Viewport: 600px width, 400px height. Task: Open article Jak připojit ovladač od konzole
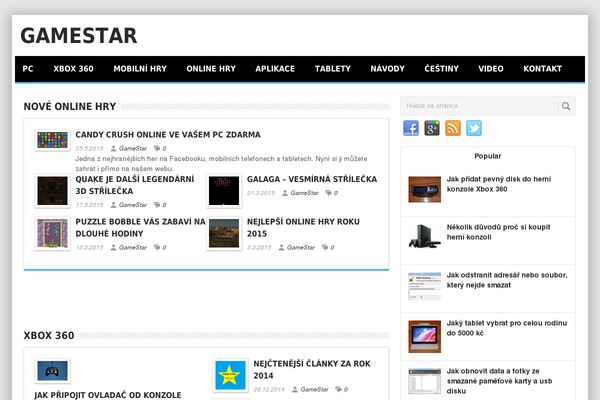coord(108,395)
